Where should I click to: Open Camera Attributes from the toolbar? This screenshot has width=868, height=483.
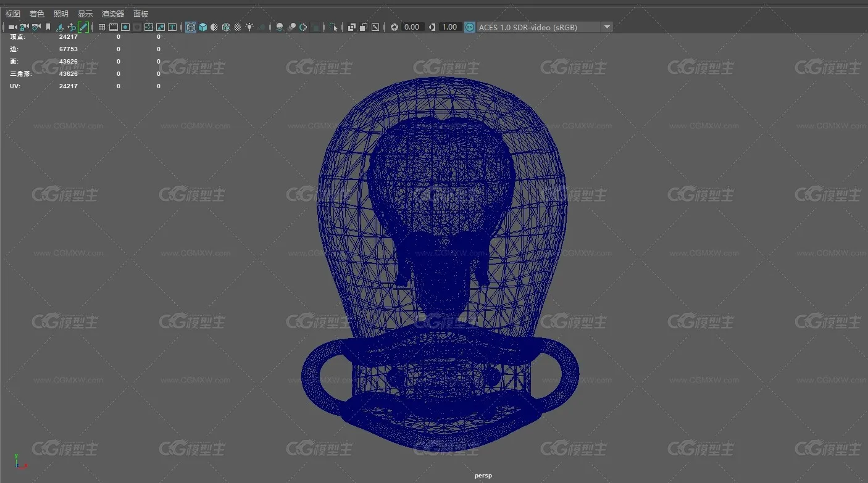point(36,27)
